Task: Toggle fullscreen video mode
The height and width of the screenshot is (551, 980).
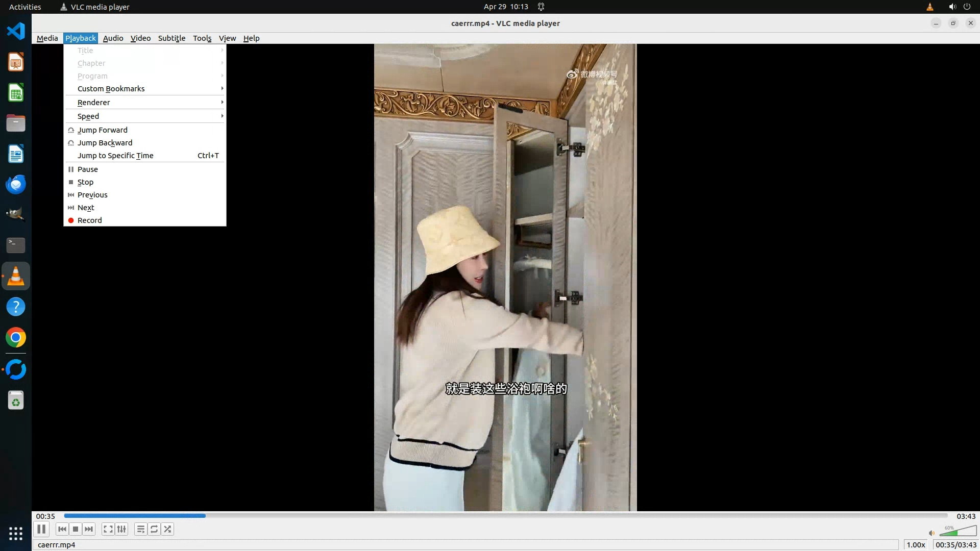Action: coord(108,529)
